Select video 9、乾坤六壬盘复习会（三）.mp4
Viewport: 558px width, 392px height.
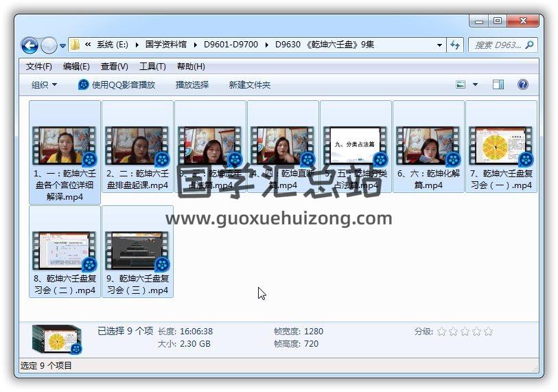click(x=138, y=252)
